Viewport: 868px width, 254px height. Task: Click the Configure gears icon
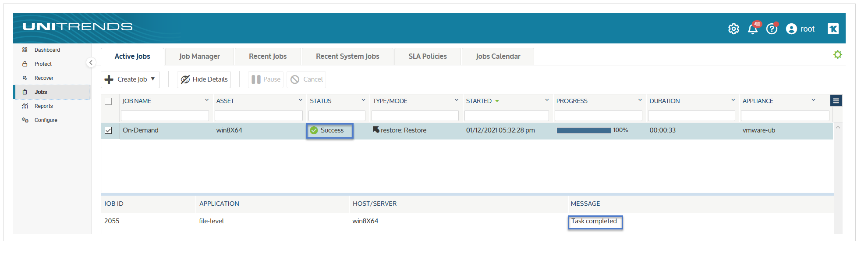[x=25, y=120]
